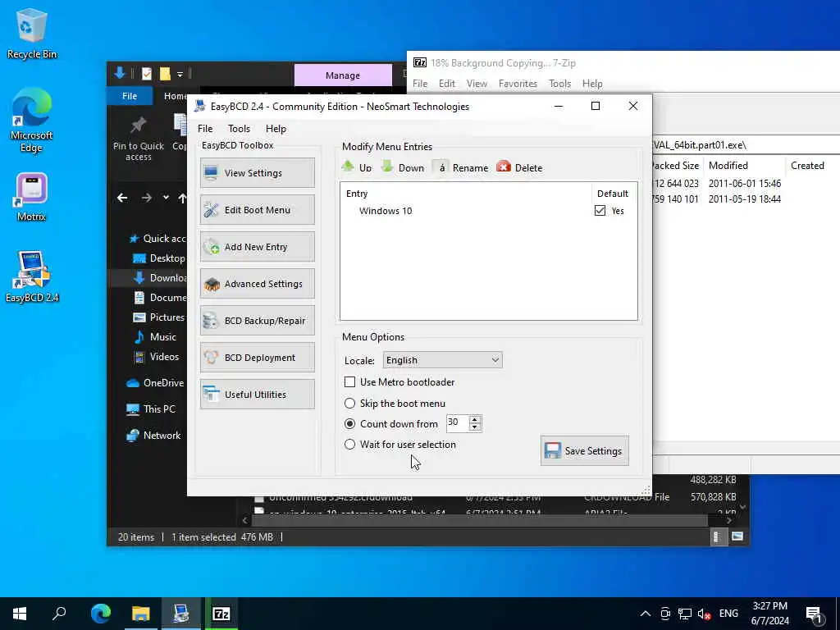The image size is (840, 630).
Task: Open the File tab in File Explorer
Action: click(130, 96)
